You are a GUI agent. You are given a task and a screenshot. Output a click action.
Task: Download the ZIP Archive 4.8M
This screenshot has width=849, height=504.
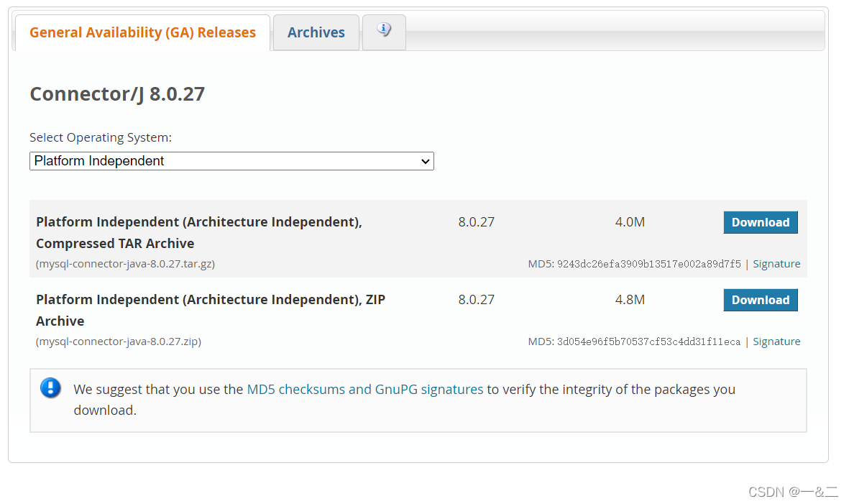coord(760,300)
